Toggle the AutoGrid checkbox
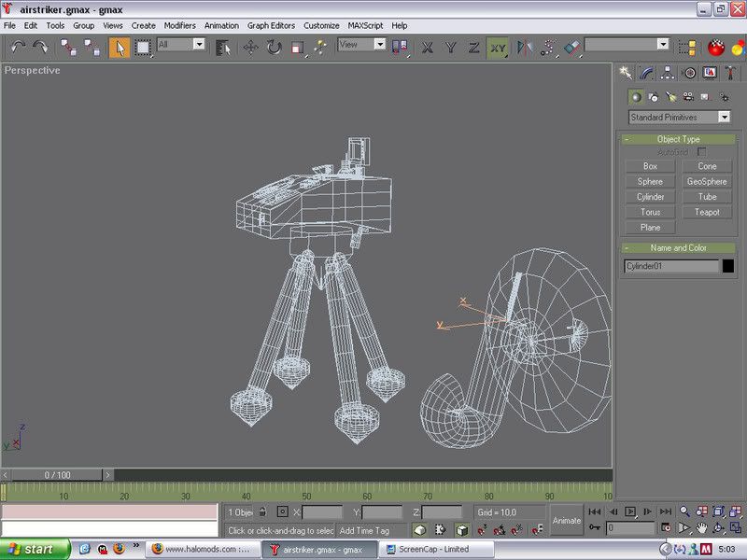747x560 pixels. click(x=701, y=152)
